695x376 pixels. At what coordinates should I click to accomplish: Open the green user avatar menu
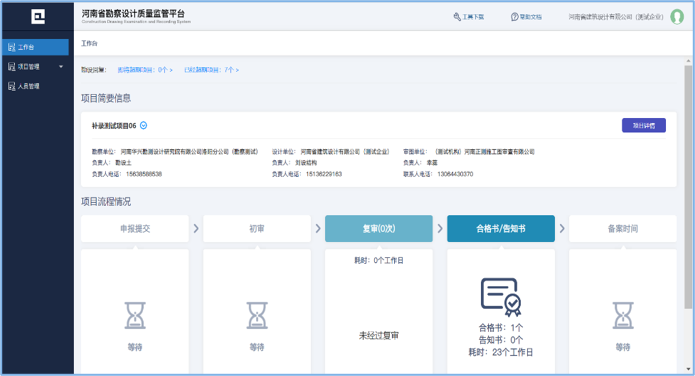tap(677, 17)
